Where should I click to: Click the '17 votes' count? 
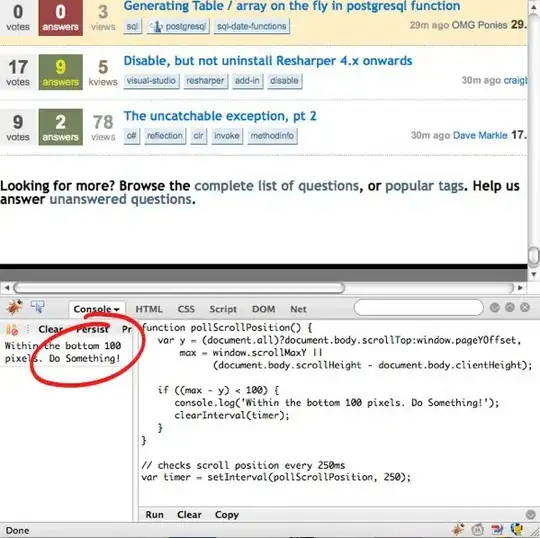point(18,72)
